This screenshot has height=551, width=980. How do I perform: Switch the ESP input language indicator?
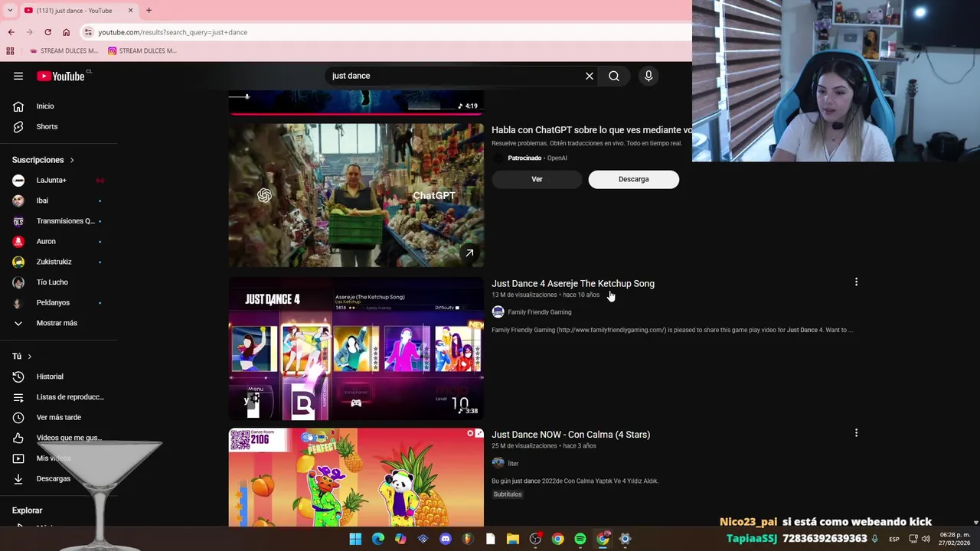(893, 539)
